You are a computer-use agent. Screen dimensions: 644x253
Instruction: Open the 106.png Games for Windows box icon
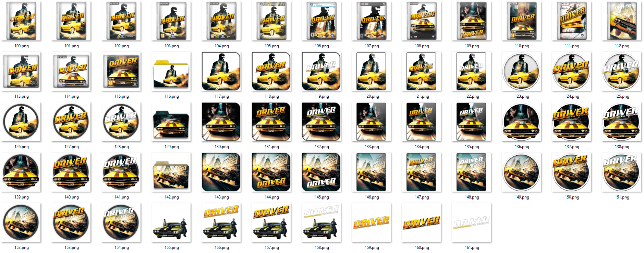[321, 21]
